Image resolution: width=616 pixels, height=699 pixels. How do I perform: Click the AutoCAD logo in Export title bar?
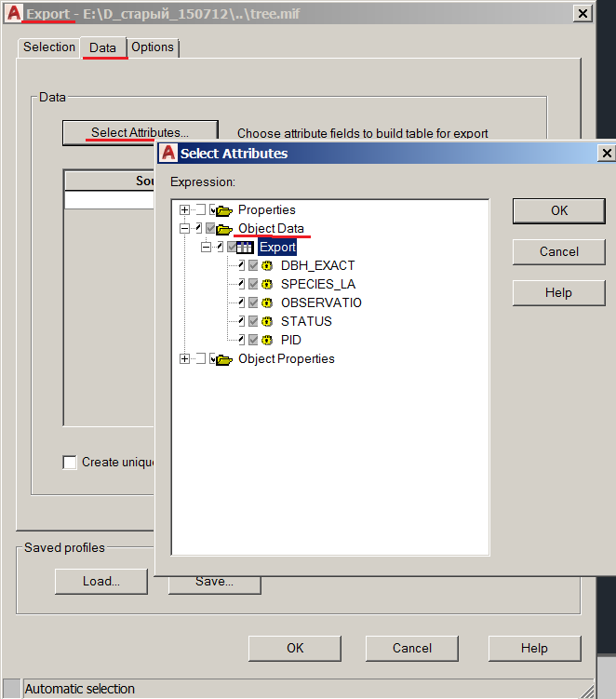pyautogui.click(x=14, y=13)
